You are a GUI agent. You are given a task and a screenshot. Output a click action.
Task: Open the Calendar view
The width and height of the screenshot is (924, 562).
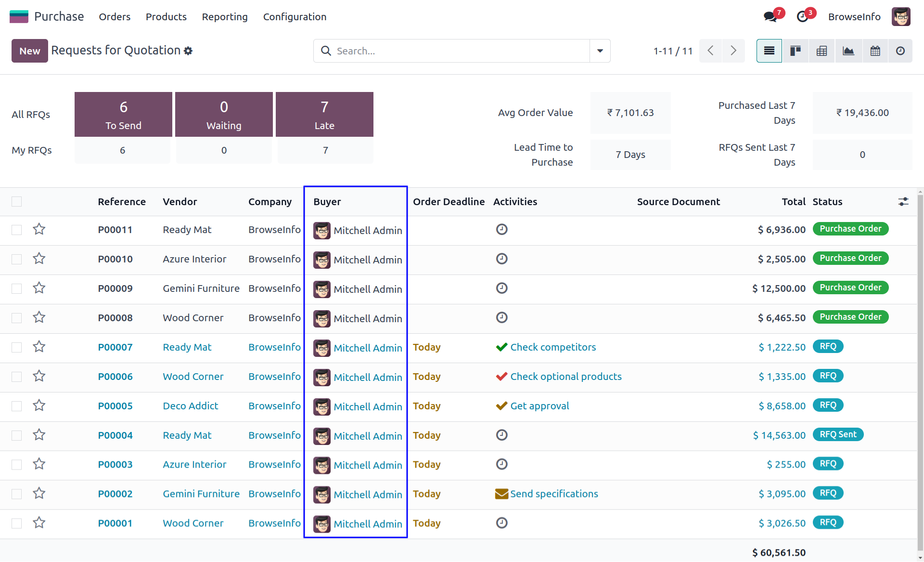pyautogui.click(x=875, y=51)
